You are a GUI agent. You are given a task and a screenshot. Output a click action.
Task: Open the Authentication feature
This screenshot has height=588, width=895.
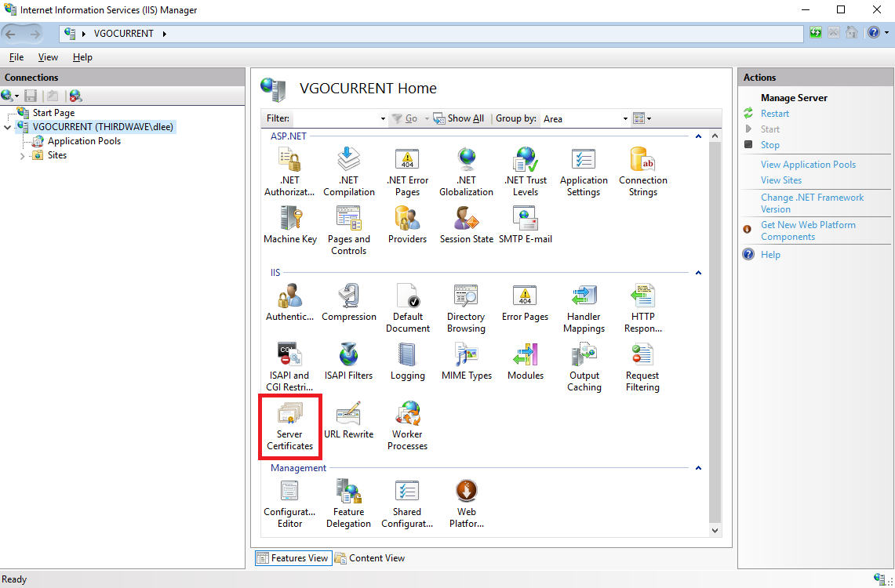[290, 303]
